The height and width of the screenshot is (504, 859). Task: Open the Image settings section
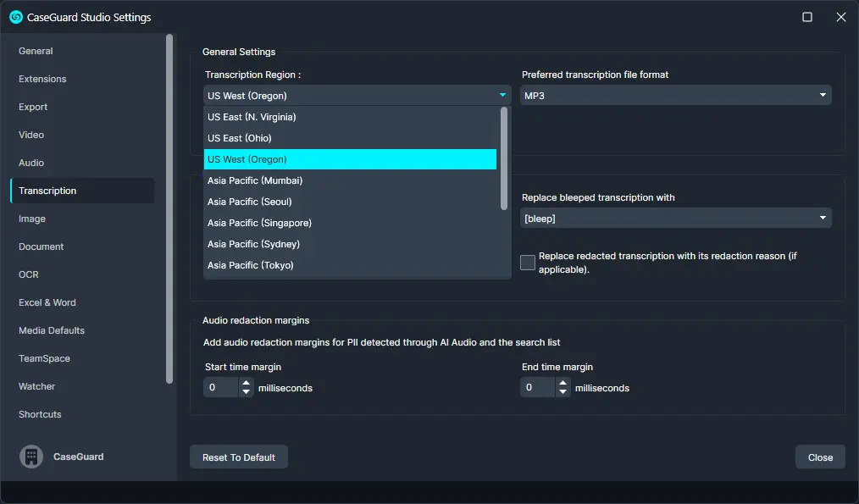pos(82,219)
